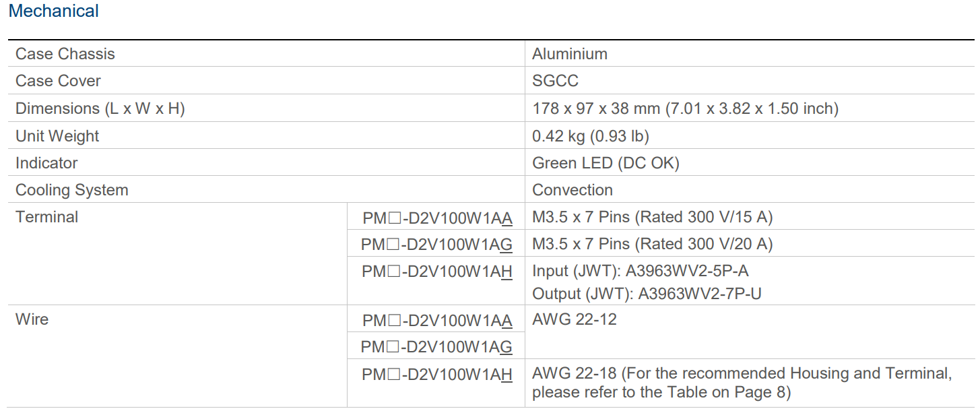Select the Input (JWT): A3963WV2-5P-A line
The width and height of the screenshot is (980, 413).
(640, 271)
